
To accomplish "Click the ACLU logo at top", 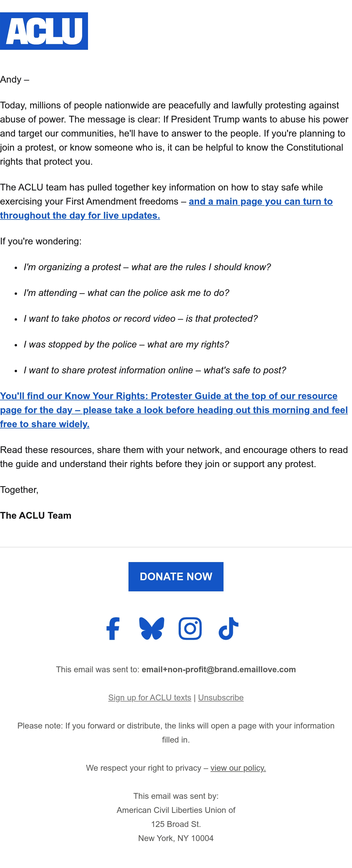I will (44, 31).
